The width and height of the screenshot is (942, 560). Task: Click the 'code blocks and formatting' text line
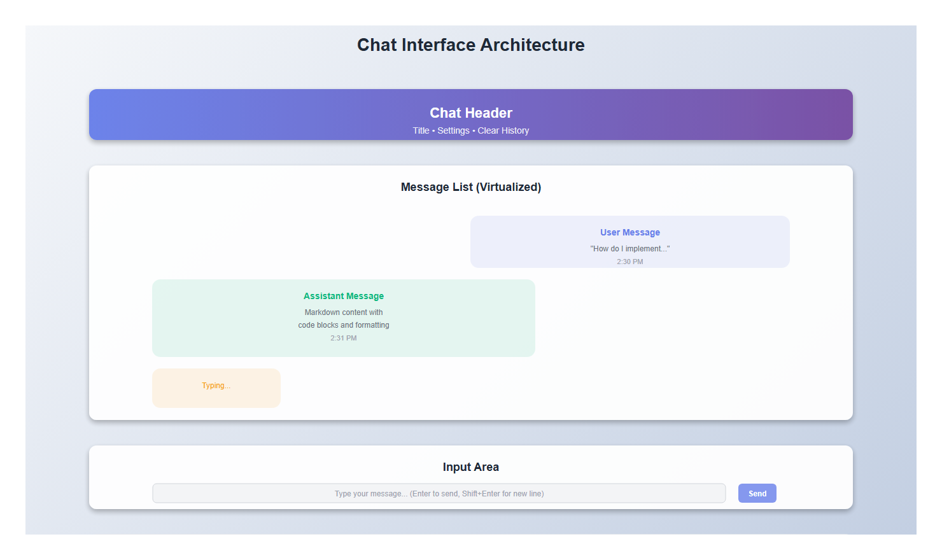coord(343,325)
